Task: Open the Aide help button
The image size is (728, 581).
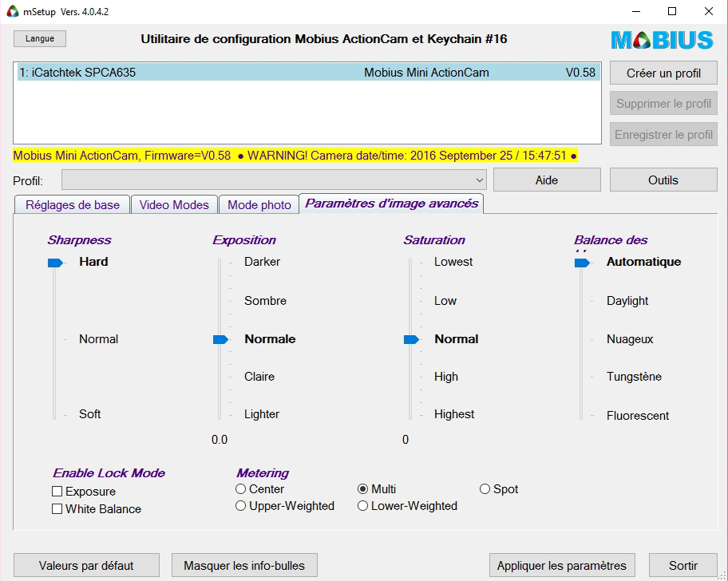Action: click(547, 180)
